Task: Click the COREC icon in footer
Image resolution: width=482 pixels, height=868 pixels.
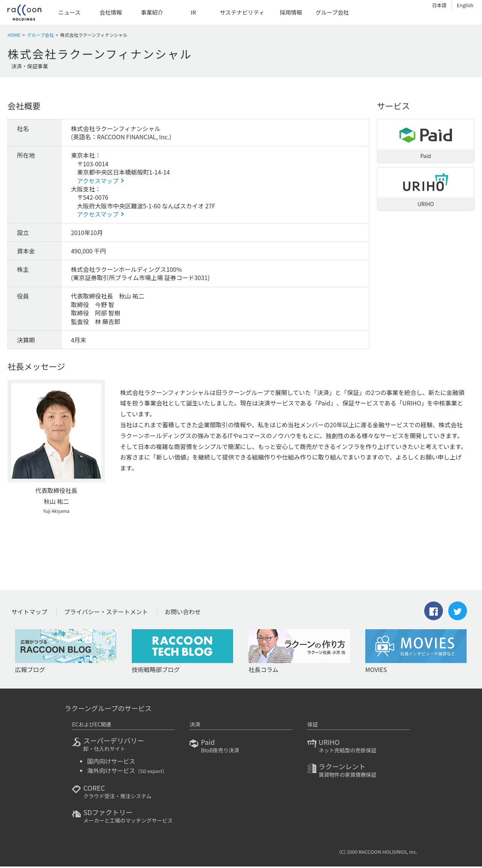Action: pos(77,789)
